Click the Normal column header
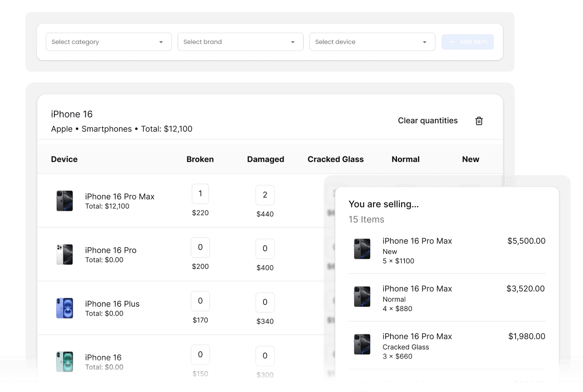Screen dimensions: 583x392 coord(405,159)
